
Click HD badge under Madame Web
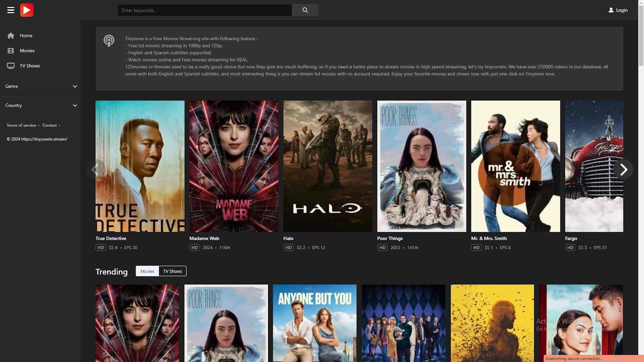click(195, 247)
